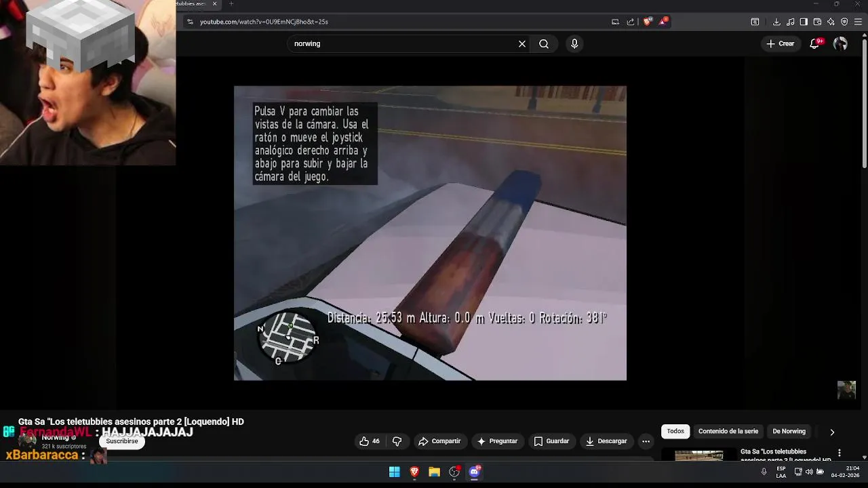
Task: Open Brave Rewards triangle icon
Action: point(663,22)
